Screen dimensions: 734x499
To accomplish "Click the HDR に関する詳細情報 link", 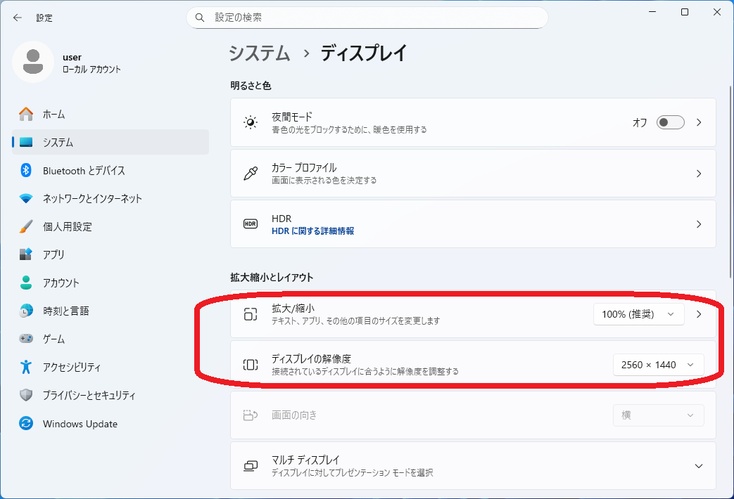I will [x=313, y=231].
